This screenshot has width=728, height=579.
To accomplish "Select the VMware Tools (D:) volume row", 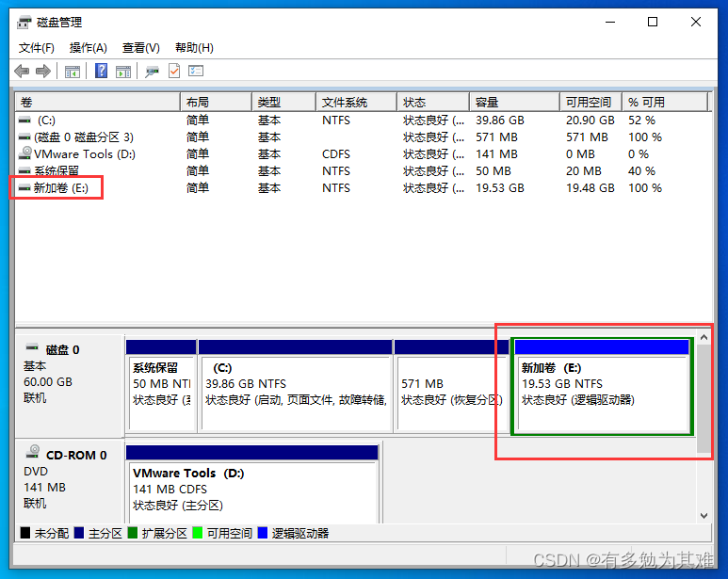I will [x=364, y=154].
